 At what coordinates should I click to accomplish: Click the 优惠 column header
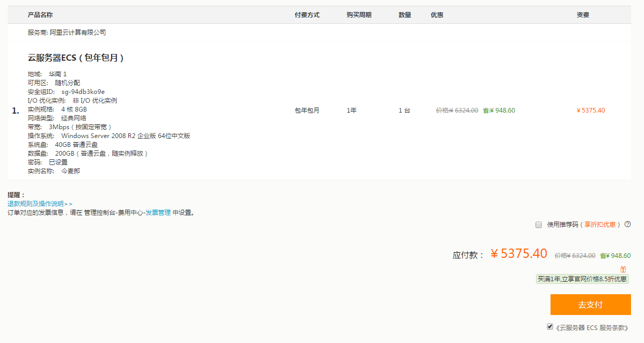pyautogui.click(x=437, y=15)
